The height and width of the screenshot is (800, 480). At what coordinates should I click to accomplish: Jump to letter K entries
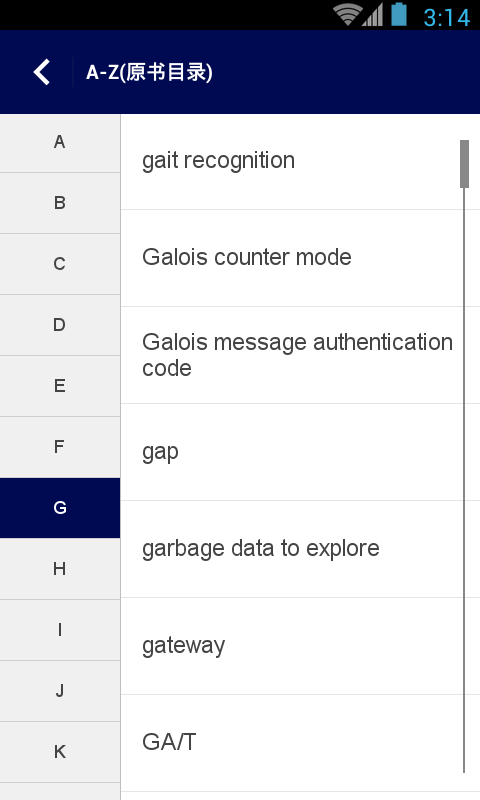point(60,752)
